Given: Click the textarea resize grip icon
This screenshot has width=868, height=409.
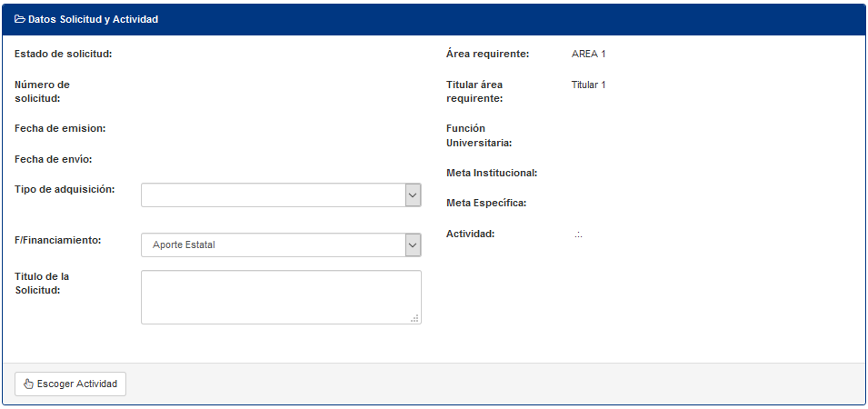Looking at the screenshot, I should coord(414,318).
